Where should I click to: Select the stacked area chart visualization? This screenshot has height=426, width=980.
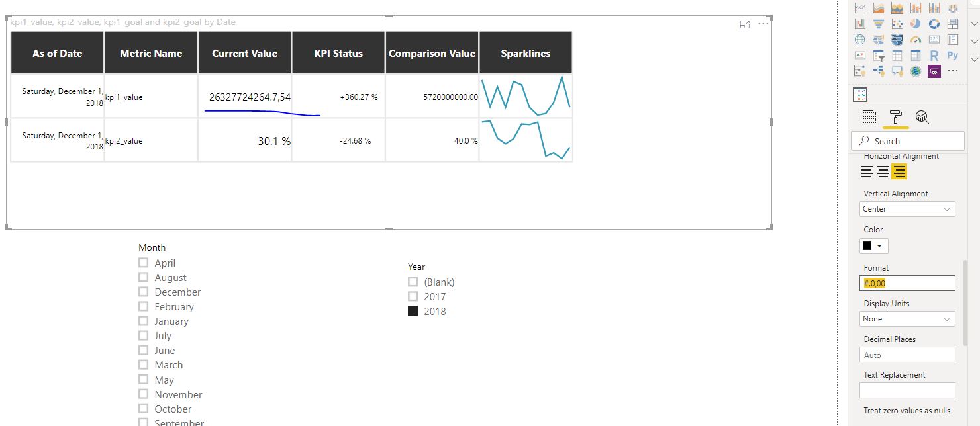coord(897,9)
